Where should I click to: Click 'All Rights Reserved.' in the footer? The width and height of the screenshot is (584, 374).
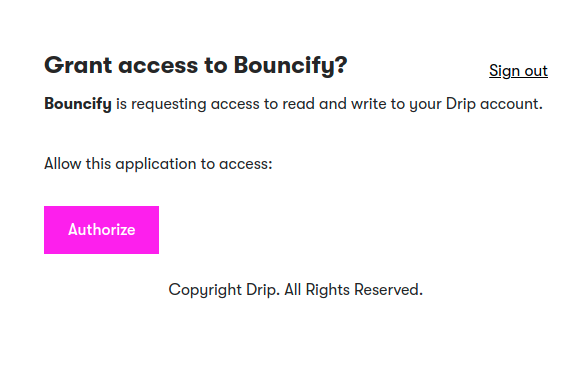tap(354, 290)
